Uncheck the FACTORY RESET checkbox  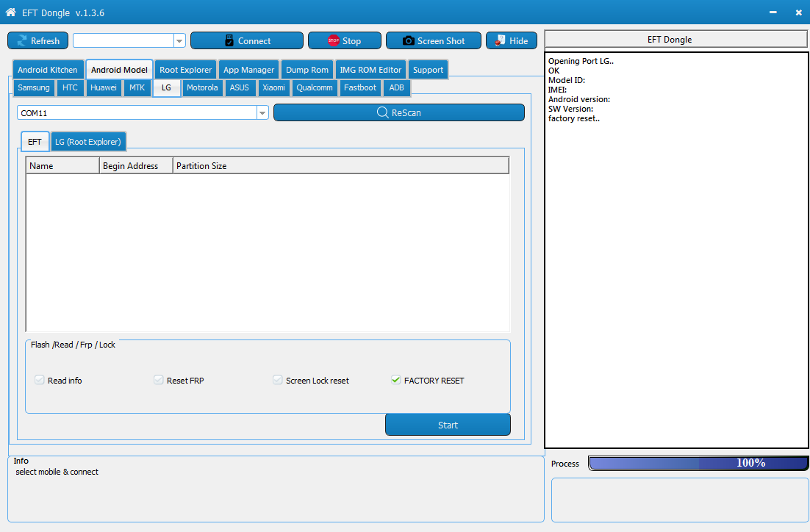pos(396,380)
